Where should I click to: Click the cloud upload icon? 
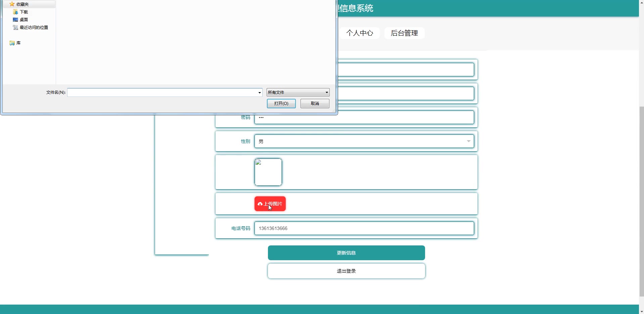[260, 204]
